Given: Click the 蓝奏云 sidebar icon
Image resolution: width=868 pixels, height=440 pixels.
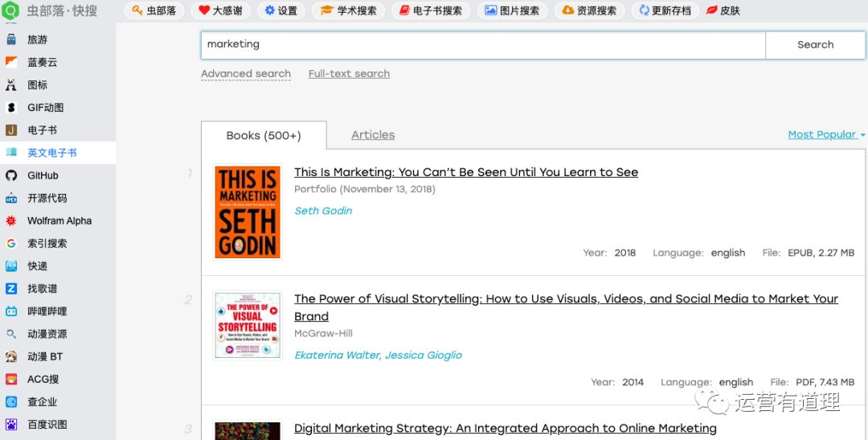Looking at the screenshot, I should pos(11,62).
